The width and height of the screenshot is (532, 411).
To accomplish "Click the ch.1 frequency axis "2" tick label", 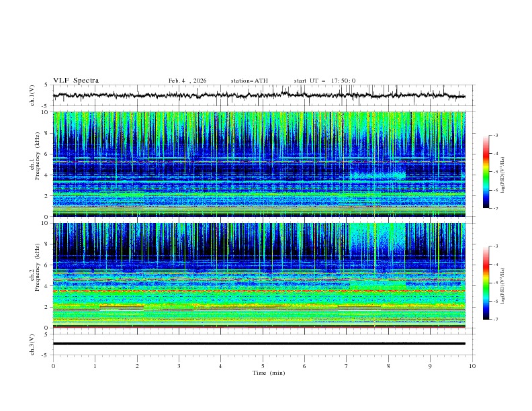I will (47, 196).
